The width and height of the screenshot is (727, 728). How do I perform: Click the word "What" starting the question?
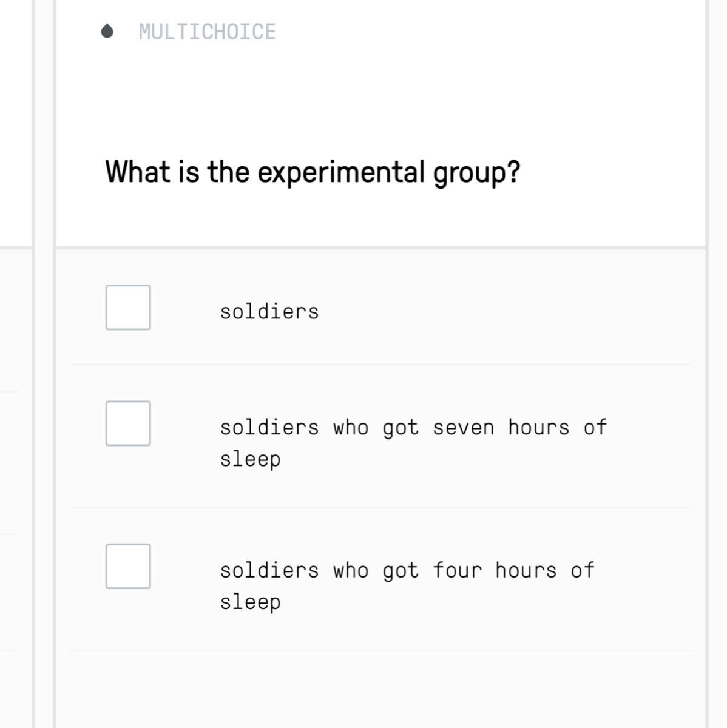(138, 172)
